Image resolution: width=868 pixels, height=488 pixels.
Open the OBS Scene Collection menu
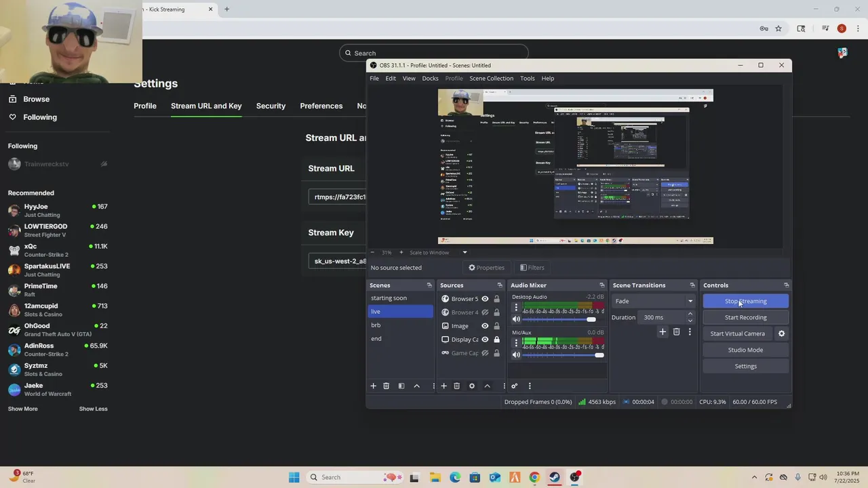(x=491, y=78)
